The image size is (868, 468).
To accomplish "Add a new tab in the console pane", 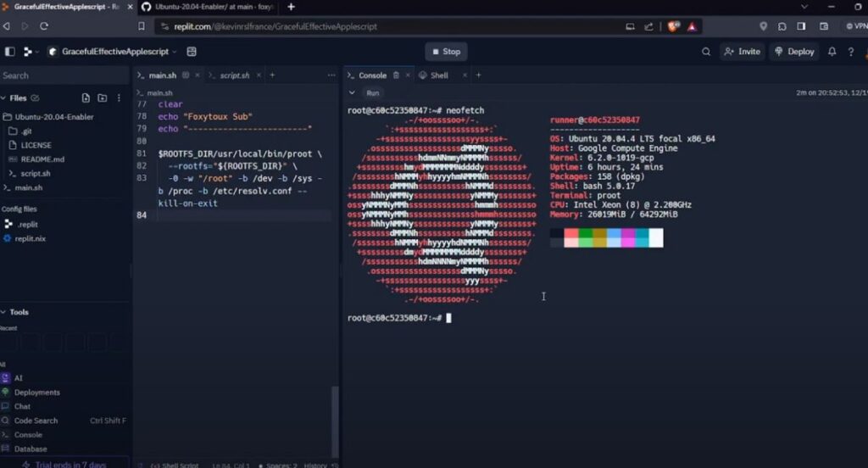I will (479, 75).
